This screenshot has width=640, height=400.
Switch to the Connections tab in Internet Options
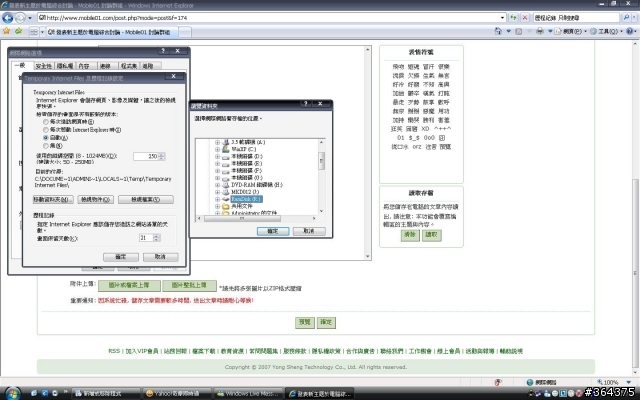pyautogui.click(x=107, y=66)
